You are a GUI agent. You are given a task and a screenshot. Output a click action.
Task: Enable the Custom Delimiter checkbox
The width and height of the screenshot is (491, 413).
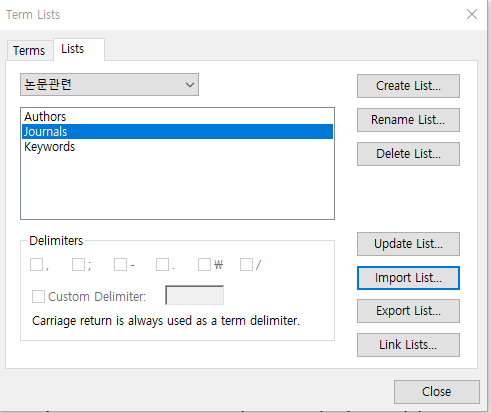38,296
